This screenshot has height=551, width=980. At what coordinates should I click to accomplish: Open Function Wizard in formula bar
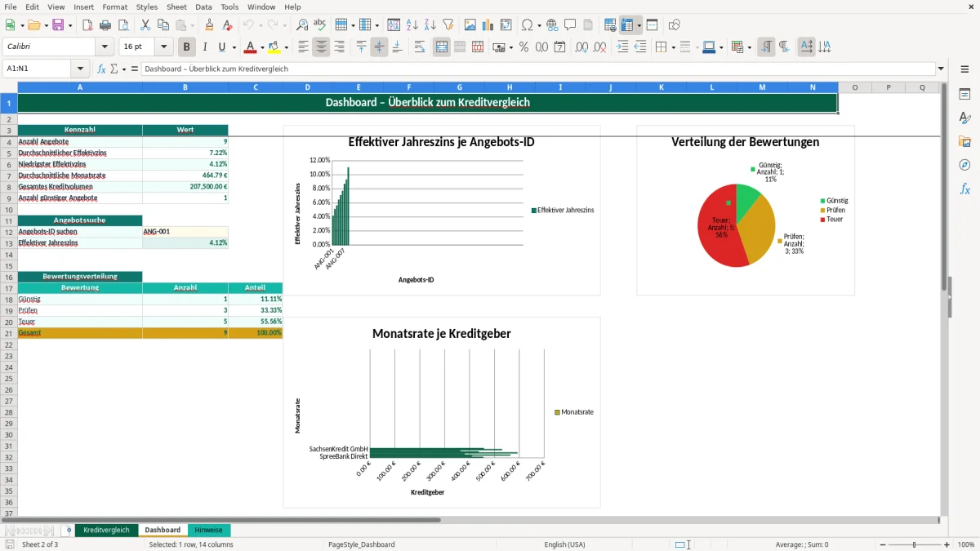(102, 69)
